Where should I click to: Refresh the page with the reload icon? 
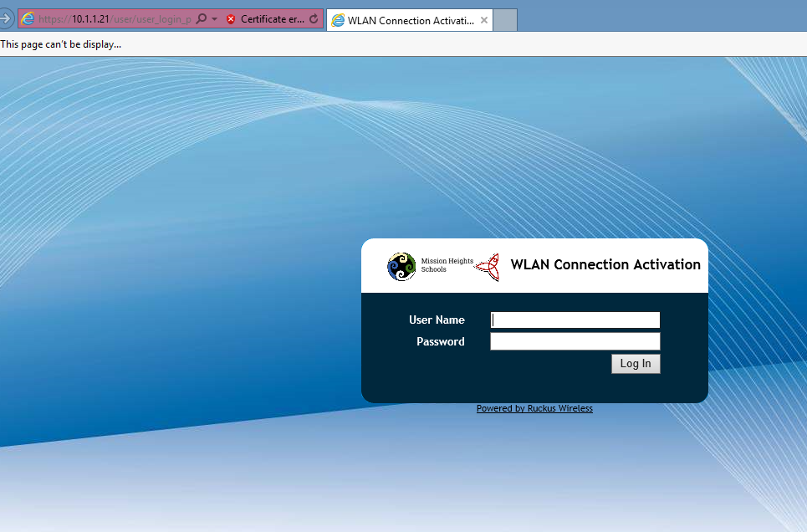tap(314, 19)
